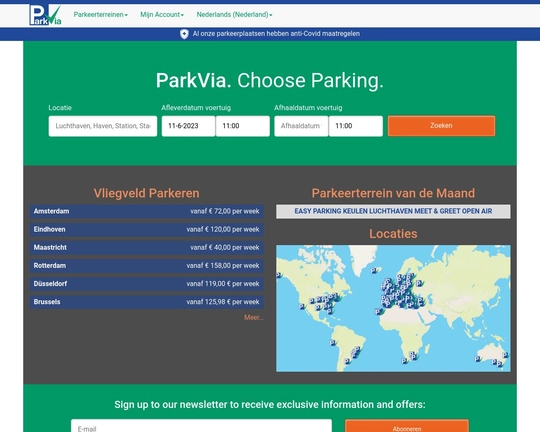The width and height of the screenshot is (540, 432).
Task: Click the Locatie search input field
Action: pyautogui.click(x=103, y=126)
